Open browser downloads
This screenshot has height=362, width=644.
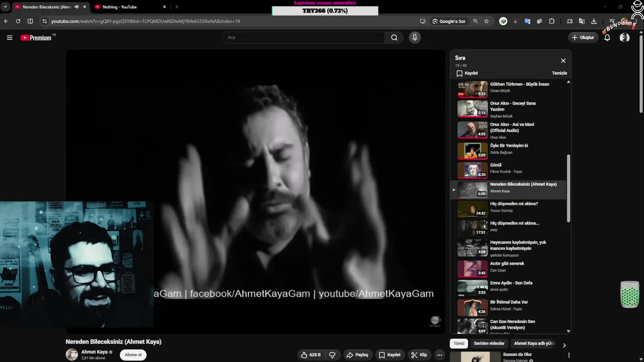pos(594,21)
